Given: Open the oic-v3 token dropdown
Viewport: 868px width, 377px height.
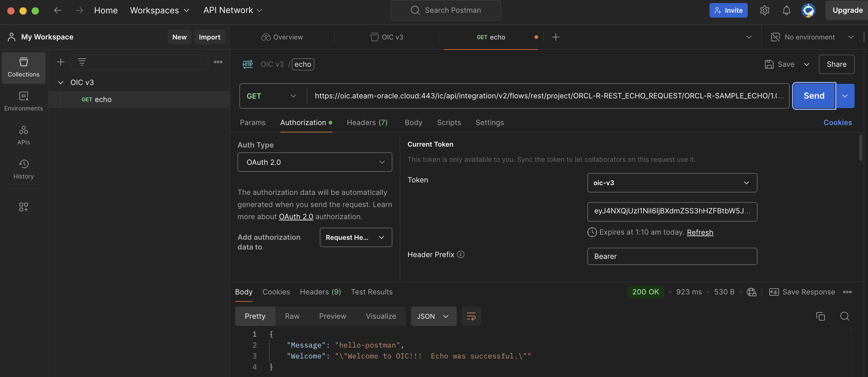Looking at the screenshot, I should [x=672, y=183].
